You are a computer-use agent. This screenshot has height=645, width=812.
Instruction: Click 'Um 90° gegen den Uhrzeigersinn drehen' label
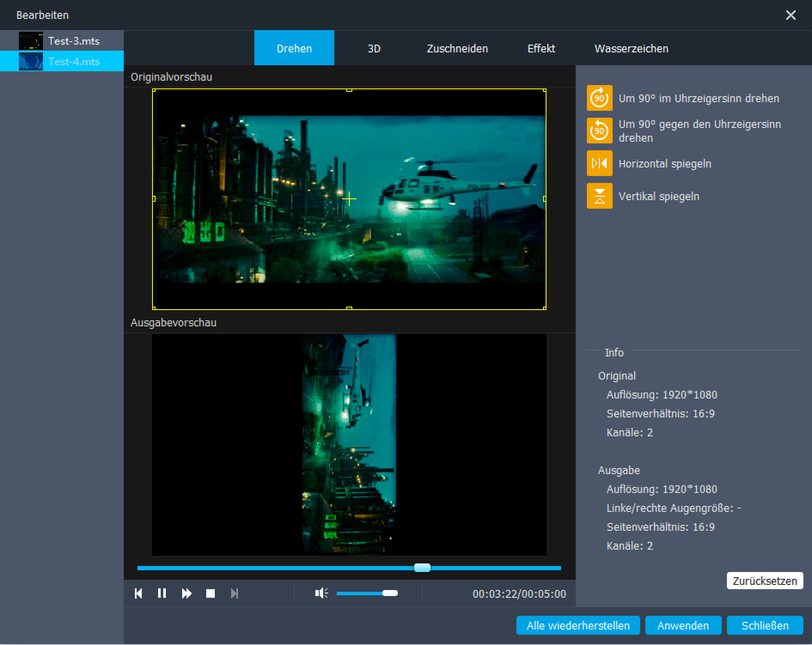tap(699, 131)
